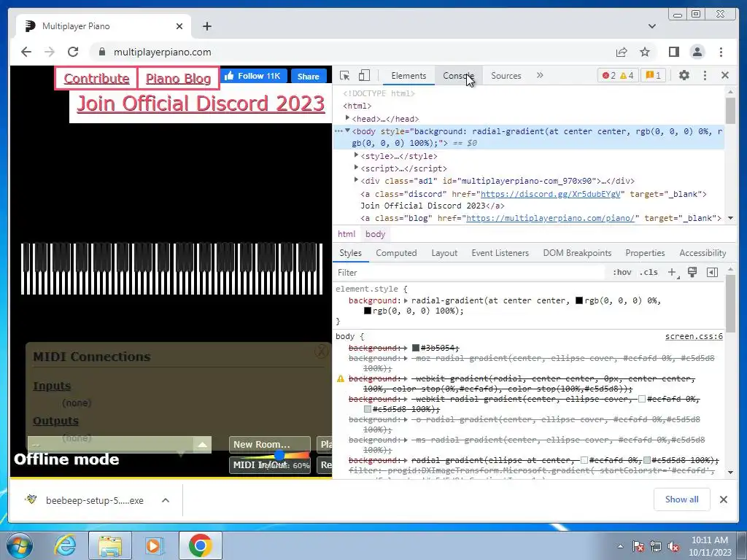Select the html breadcrumb item
This screenshot has height=560, width=747.
(347, 234)
